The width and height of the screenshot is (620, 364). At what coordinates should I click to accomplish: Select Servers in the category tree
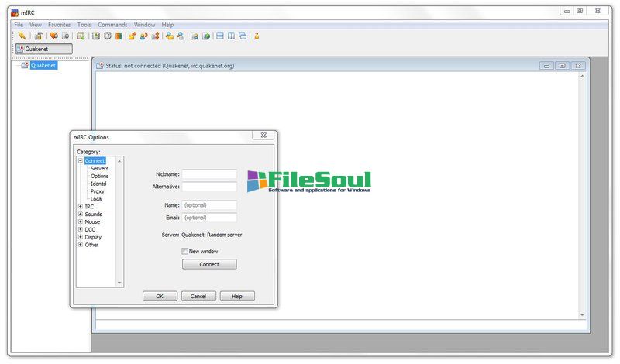pos(99,168)
